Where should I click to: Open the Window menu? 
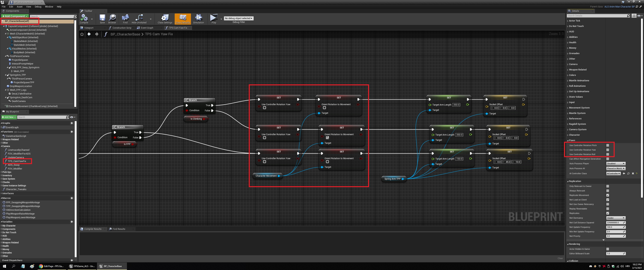49,7
